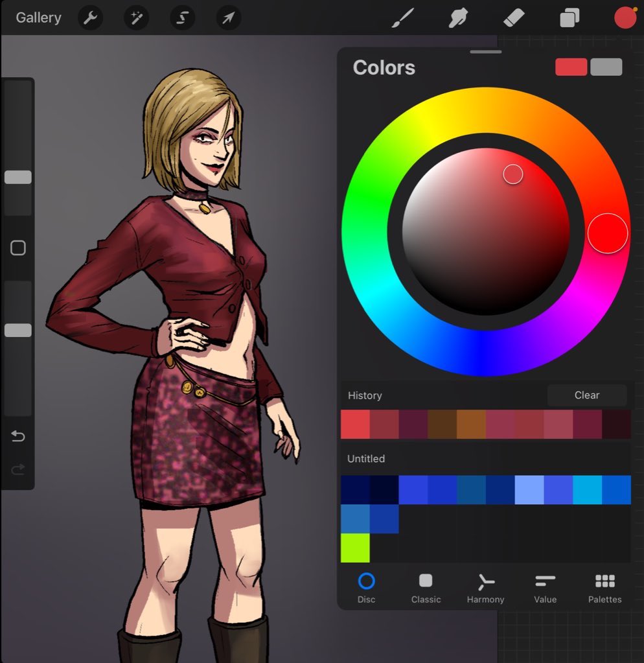Tap the Colors panel drag handle
644x663 pixels.
(x=486, y=52)
